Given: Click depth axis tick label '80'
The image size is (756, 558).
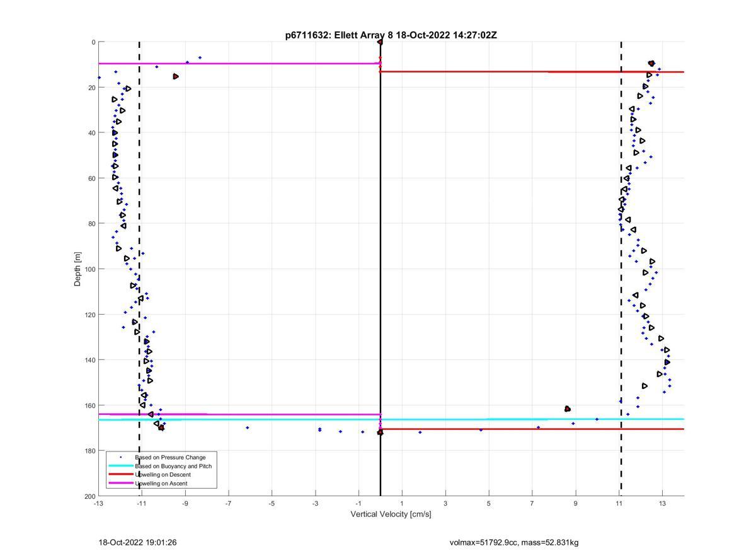Looking at the screenshot, I should point(91,224).
